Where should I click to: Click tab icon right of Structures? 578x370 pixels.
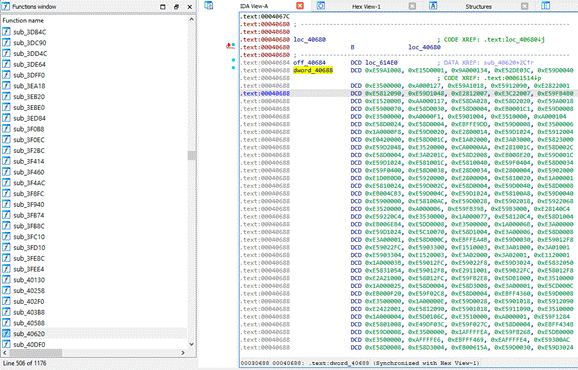[x=546, y=6]
